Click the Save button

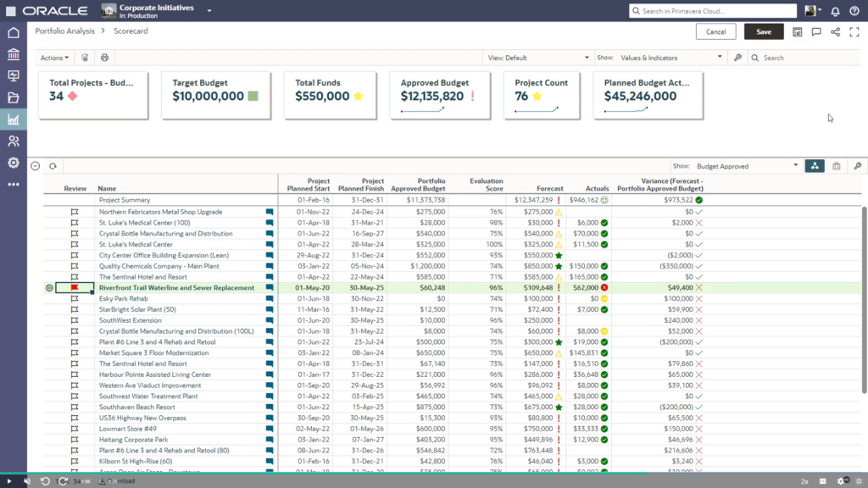click(763, 31)
